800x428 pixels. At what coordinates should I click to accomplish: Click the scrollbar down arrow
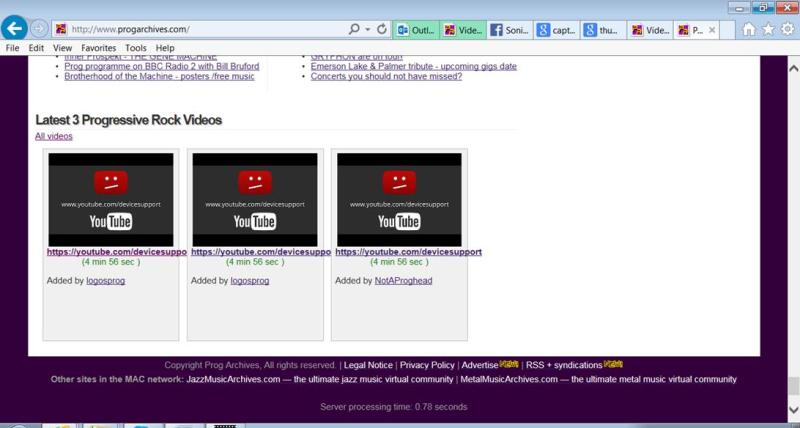coord(793,409)
